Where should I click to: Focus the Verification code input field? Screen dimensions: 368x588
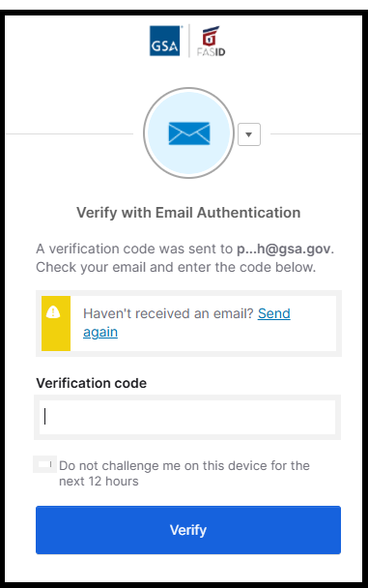pos(187,417)
